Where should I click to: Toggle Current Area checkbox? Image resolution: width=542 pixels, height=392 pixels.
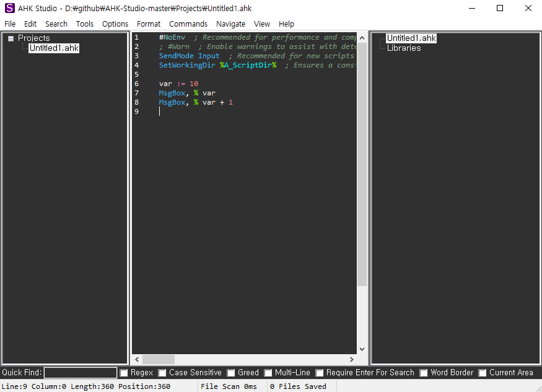(x=483, y=373)
